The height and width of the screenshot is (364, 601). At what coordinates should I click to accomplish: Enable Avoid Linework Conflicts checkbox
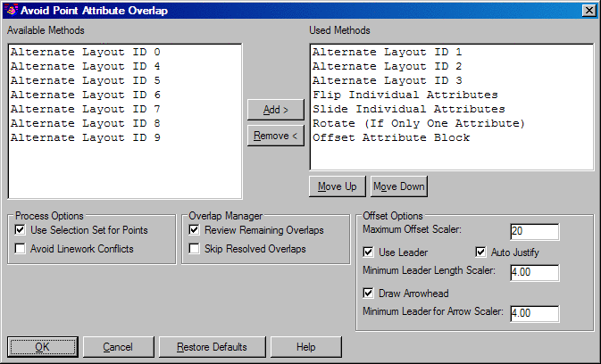[21, 249]
